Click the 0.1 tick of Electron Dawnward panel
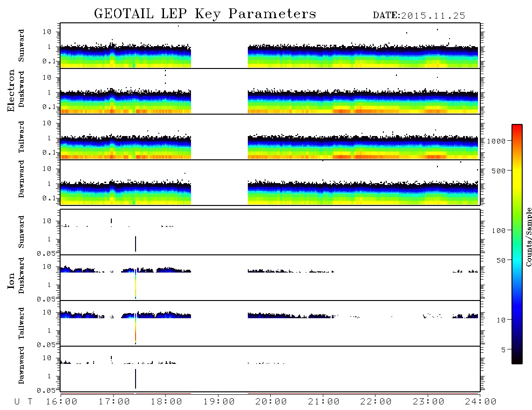This screenshot has height=410, width=532. tap(49, 198)
